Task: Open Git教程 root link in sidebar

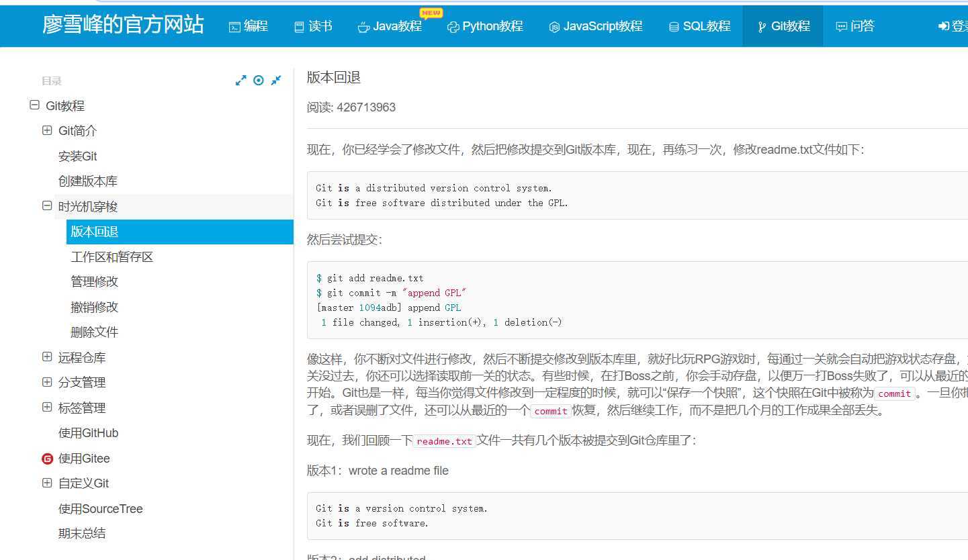Action: (x=65, y=106)
